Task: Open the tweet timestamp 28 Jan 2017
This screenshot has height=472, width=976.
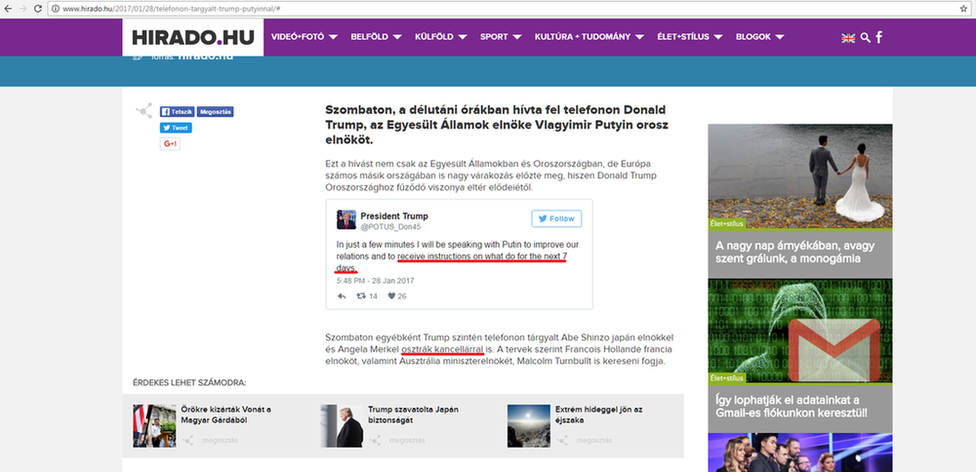Action: [375, 281]
